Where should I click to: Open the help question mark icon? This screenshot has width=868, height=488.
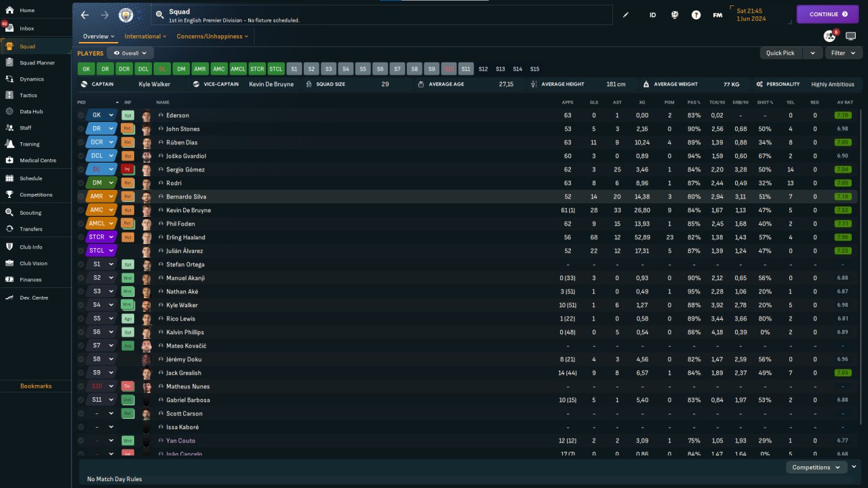coord(696,15)
